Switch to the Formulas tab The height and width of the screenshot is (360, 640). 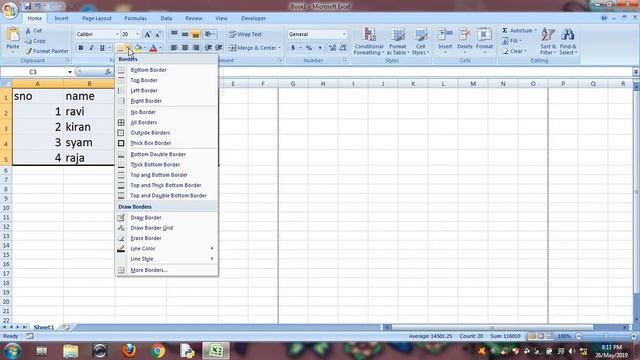coord(136,18)
